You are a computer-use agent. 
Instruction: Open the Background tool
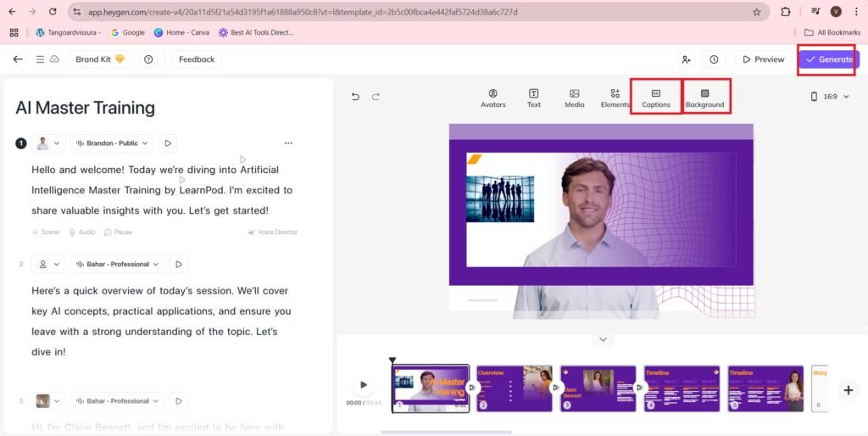704,98
